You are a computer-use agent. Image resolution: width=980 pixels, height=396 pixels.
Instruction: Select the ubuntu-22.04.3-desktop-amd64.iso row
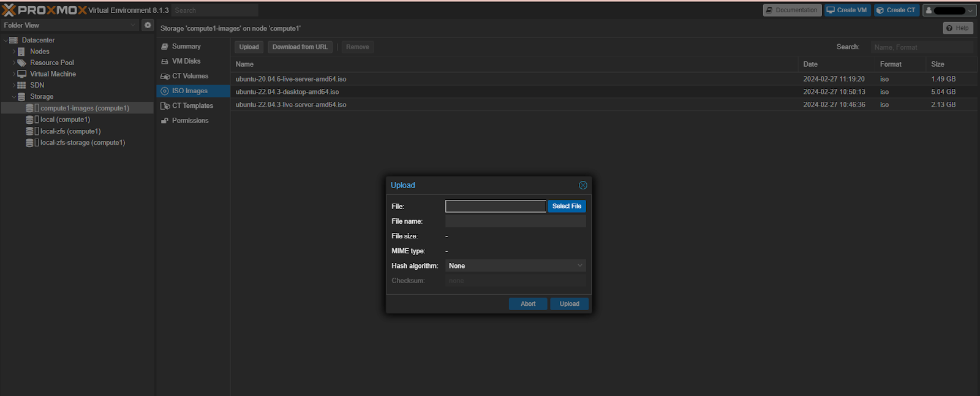(x=287, y=92)
